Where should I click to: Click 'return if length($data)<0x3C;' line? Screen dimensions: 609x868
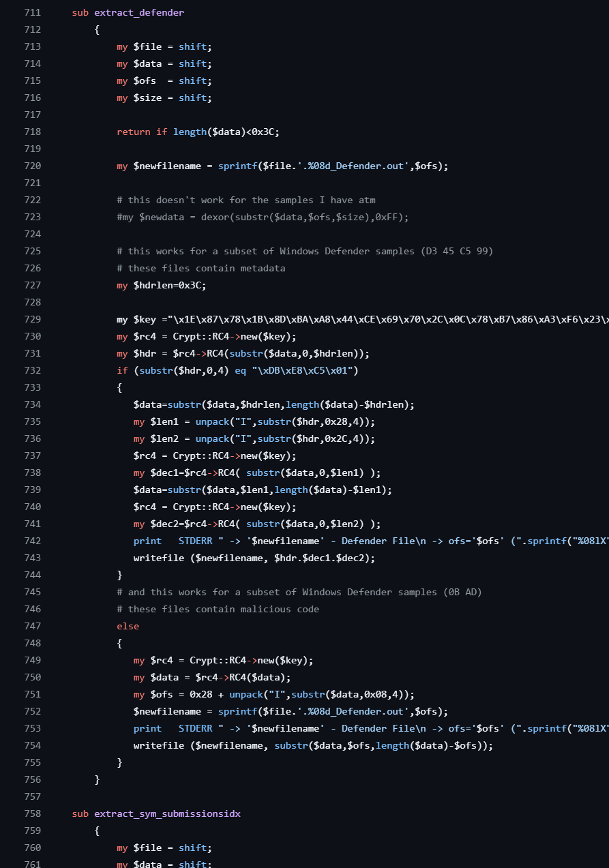198,132
